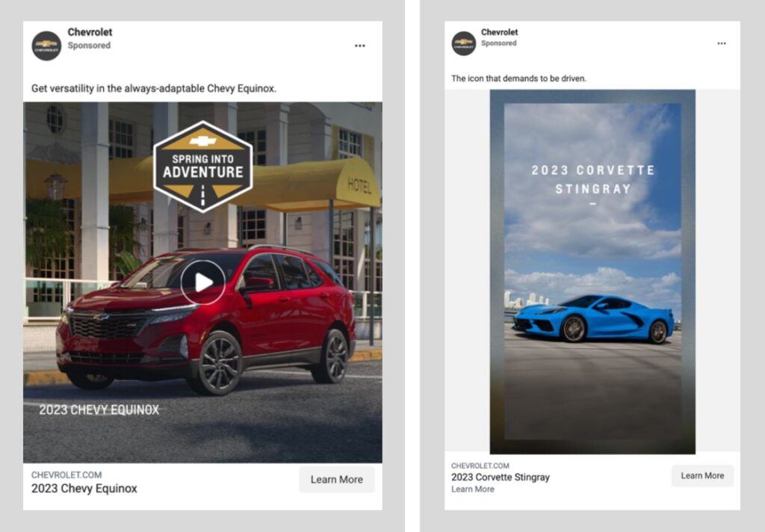
Task: Click Chevrolet page name on Equinox ad
Action: (90, 32)
